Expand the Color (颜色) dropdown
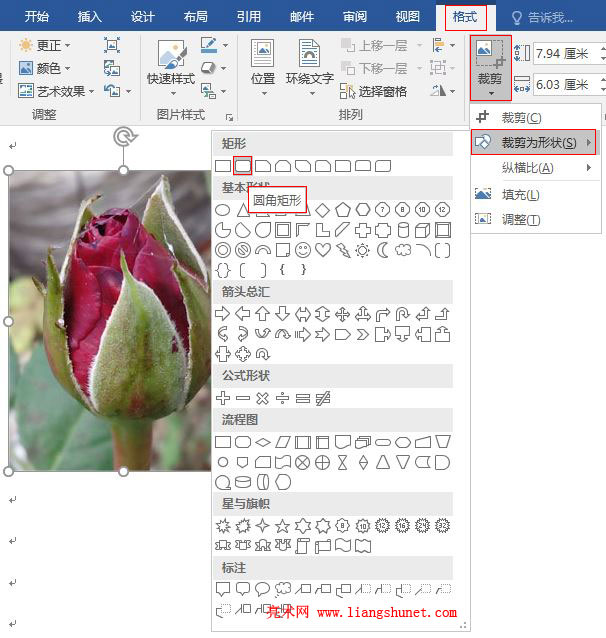606x638 pixels. (x=44, y=68)
